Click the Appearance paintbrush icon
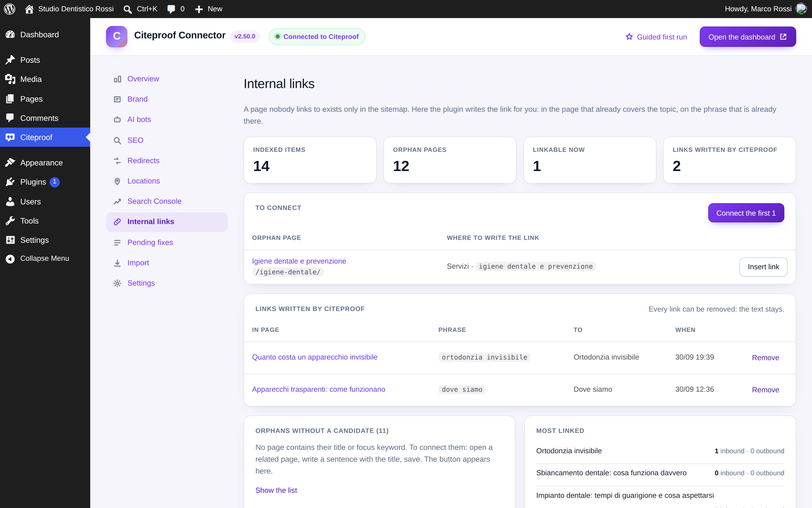Viewport: 812px width, 508px height. coord(10,163)
